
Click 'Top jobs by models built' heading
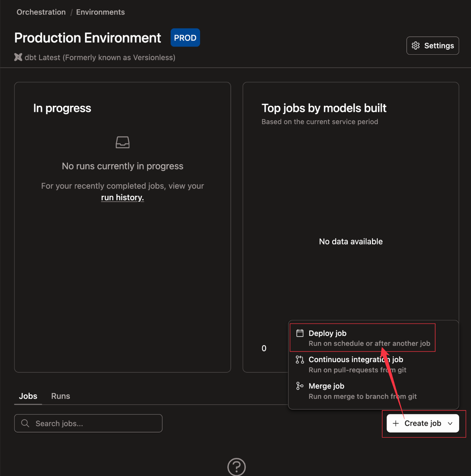tap(324, 108)
